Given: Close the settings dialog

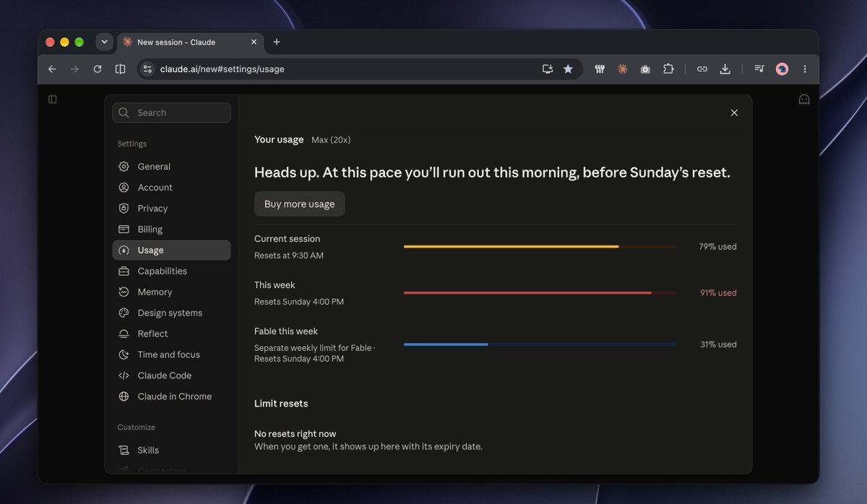Looking at the screenshot, I should pos(734,113).
